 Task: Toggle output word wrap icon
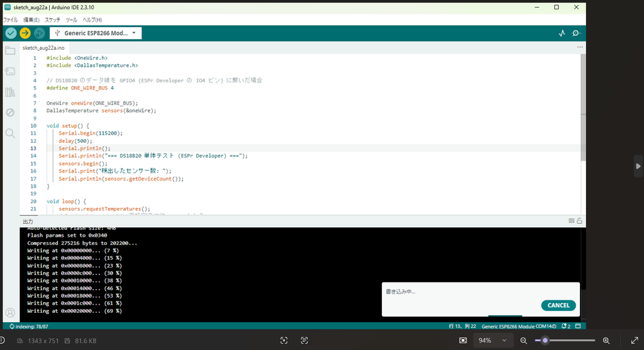(571, 221)
